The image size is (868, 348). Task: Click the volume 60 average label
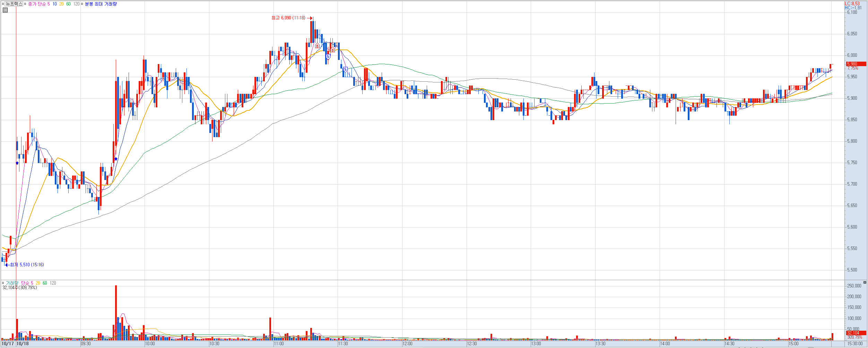[x=45, y=283]
